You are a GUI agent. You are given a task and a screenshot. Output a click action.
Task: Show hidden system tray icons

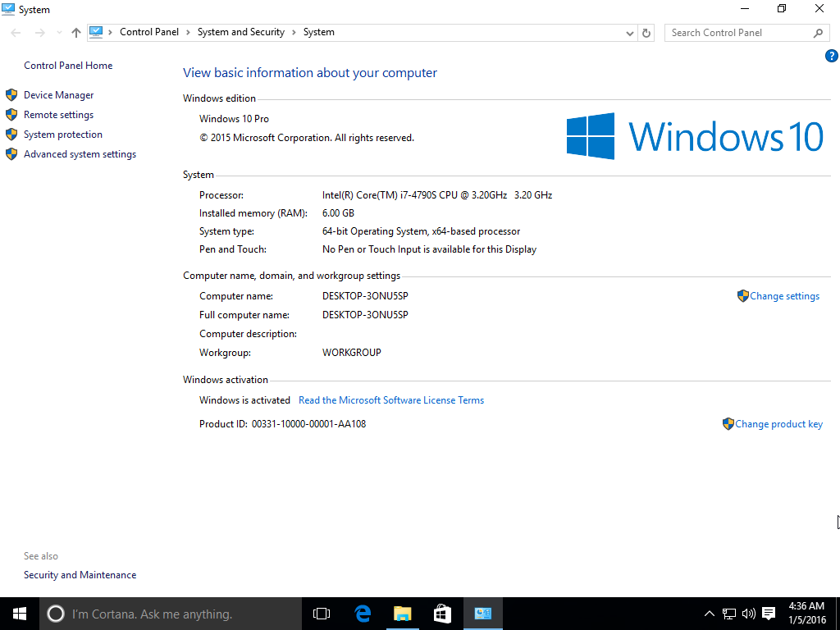click(x=710, y=614)
